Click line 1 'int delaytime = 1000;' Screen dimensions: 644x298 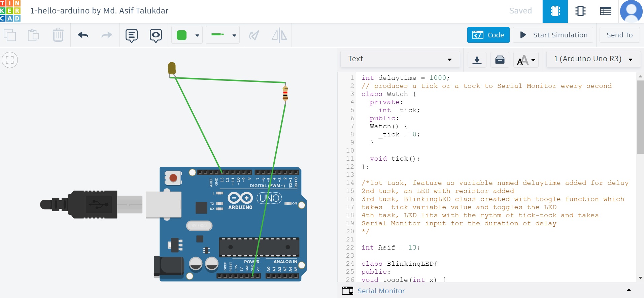pos(405,78)
